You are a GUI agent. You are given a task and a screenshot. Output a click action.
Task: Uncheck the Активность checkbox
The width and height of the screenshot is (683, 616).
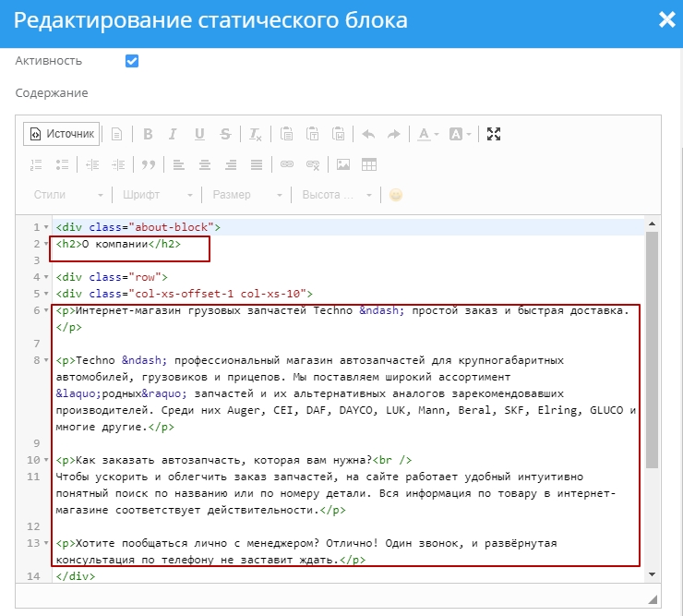[x=132, y=61]
